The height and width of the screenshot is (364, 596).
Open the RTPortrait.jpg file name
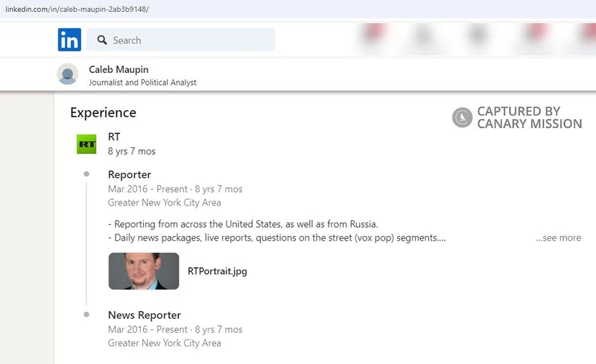(x=218, y=271)
